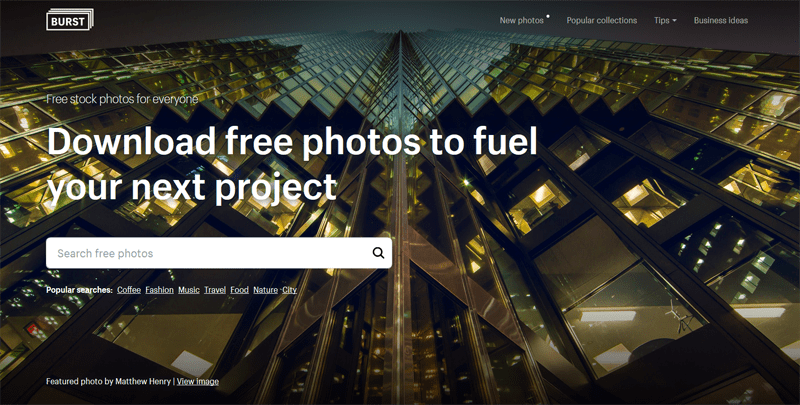
Task: Open the New photos menu item
Action: tap(521, 20)
